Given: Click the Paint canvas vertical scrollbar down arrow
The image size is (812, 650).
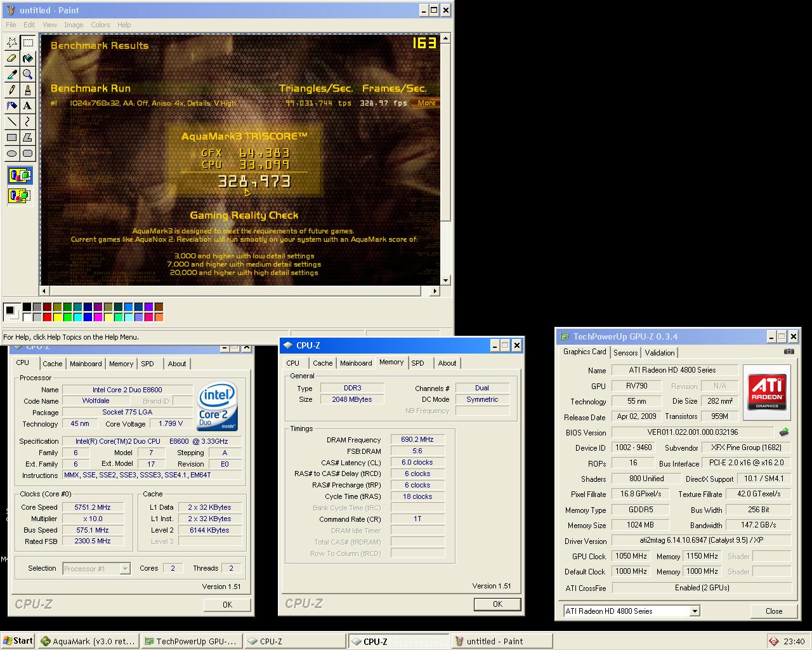Looking at the screenshot, I should pos(445,280).
